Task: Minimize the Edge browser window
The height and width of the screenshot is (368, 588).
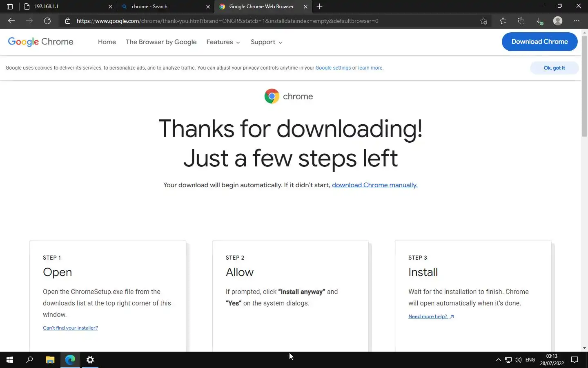Action: click(541, 6)
